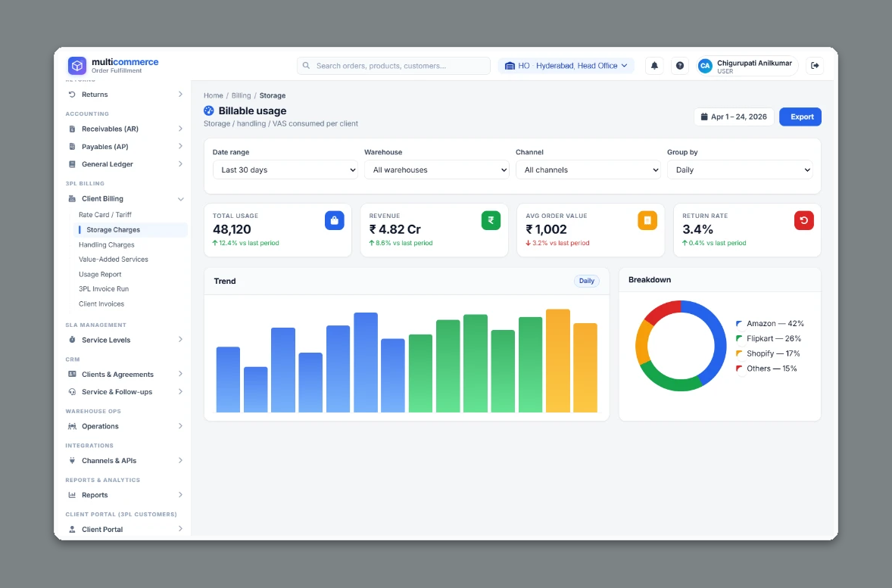This screenshot has width=892, height=588.
Task: Click the red undo icon in Return Rate card
Action: click(x=804, y=220)
